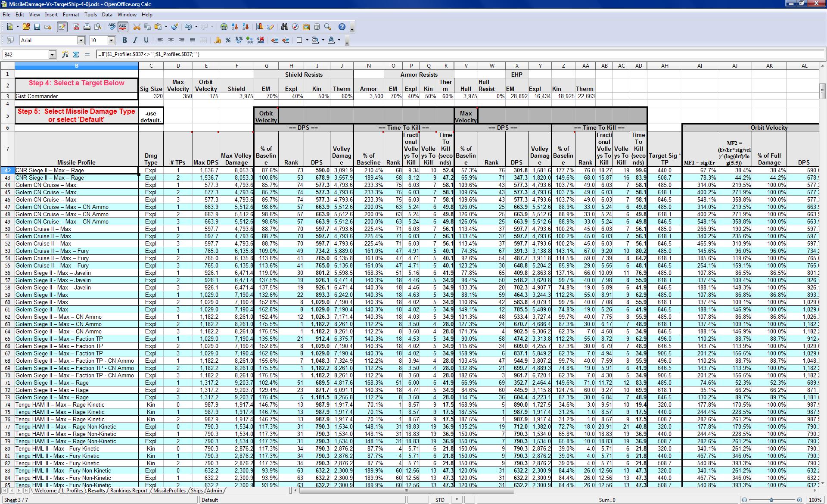The height and width of the screenshot is (504, 827).
Task: Click the Sort Ascending icon
Action: click(235, 27)
